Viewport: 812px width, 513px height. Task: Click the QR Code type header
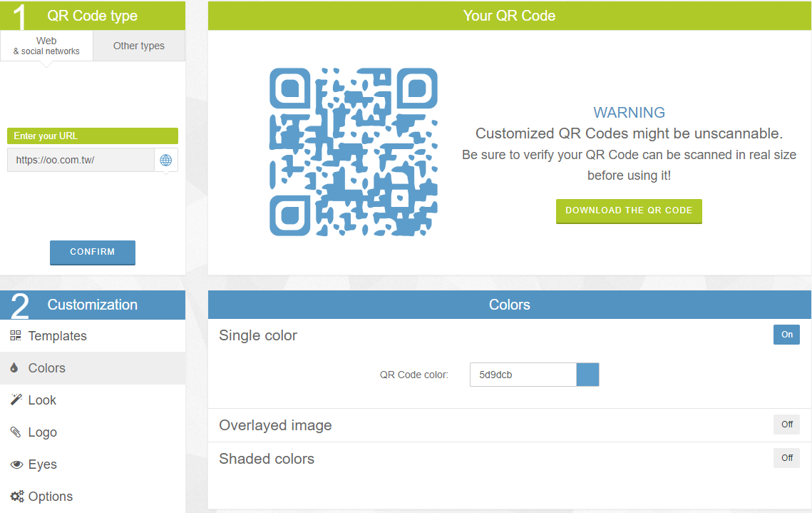coord(93,16)
